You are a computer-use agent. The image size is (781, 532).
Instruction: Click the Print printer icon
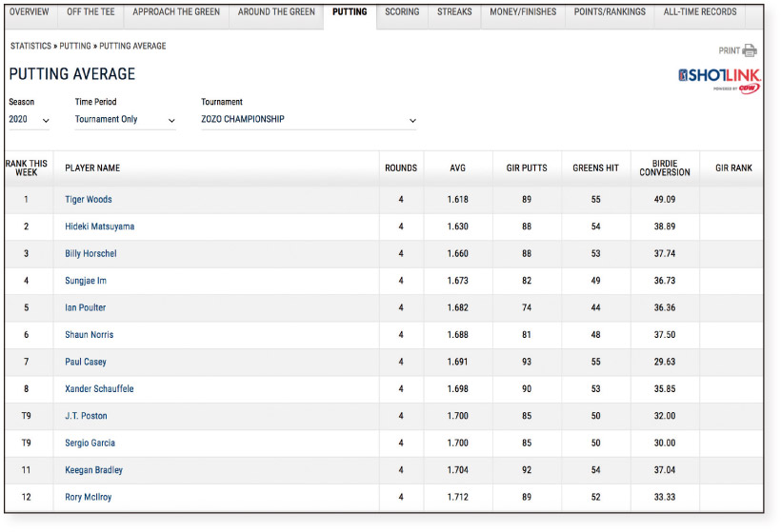point(750,50)
